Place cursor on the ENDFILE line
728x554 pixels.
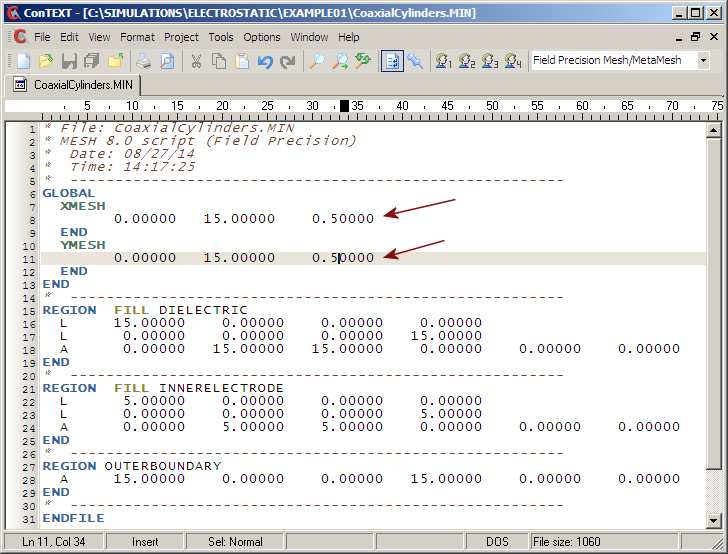[x=73, y=519]
